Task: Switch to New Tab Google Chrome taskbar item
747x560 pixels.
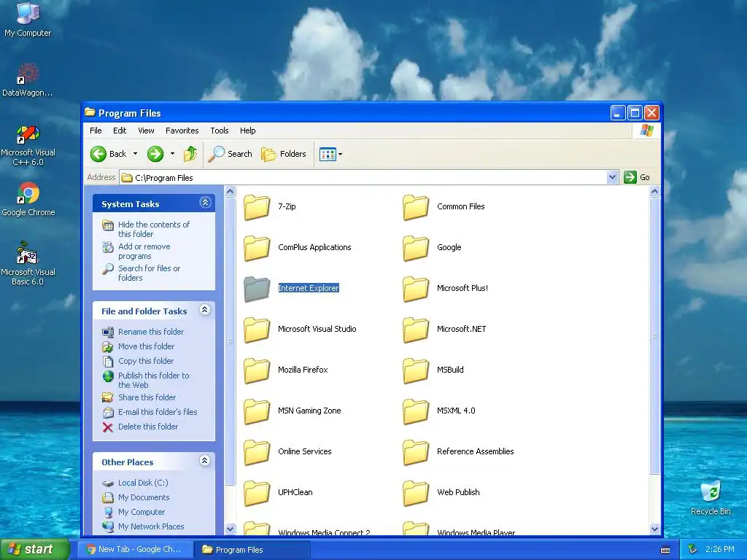Action: (x=135, y=549)
